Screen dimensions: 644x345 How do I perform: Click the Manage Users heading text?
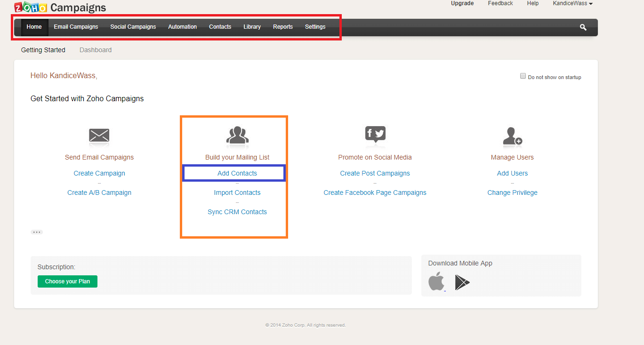(513, 157)
